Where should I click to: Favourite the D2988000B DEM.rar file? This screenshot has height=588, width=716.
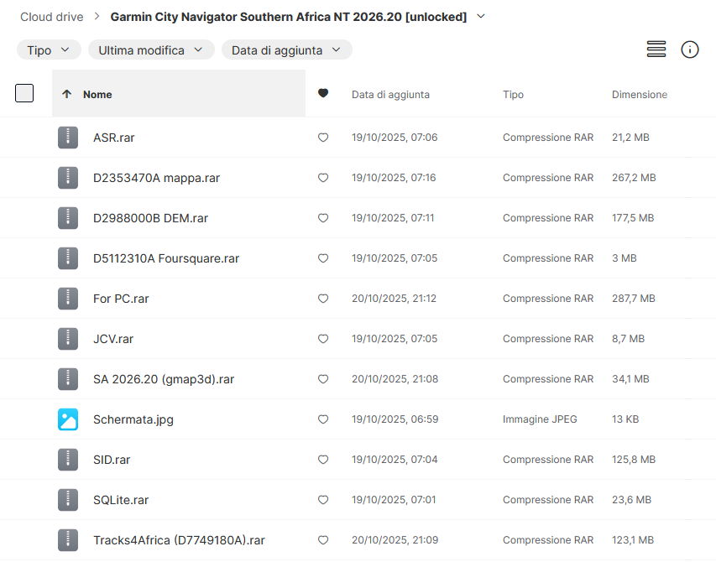[x=323, y=218]
